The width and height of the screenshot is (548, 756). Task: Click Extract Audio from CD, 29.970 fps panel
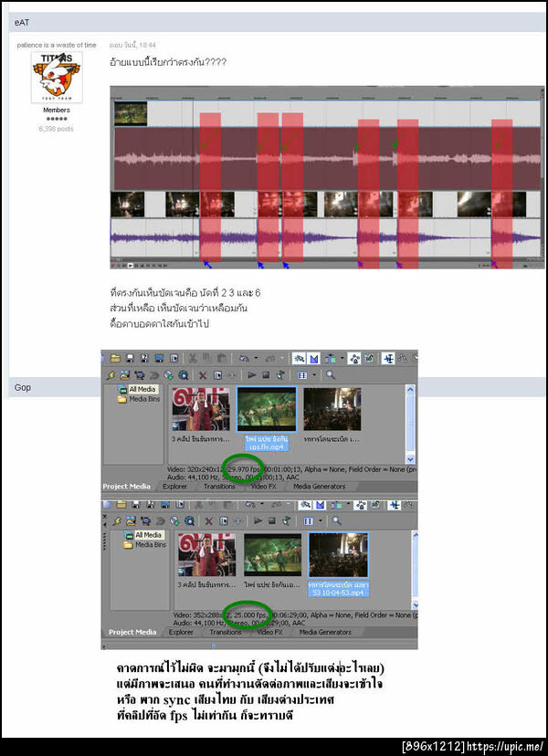click(x=168, y=375)
